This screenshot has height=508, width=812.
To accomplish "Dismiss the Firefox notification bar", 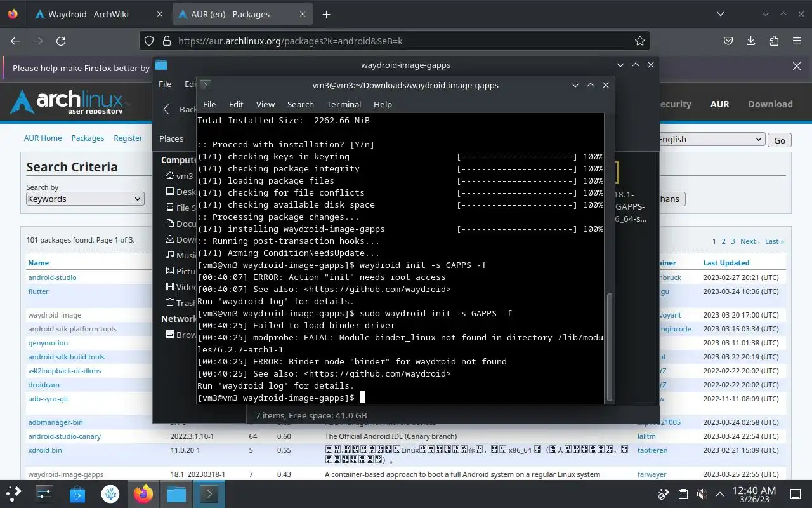I will (x=797, y=66).
